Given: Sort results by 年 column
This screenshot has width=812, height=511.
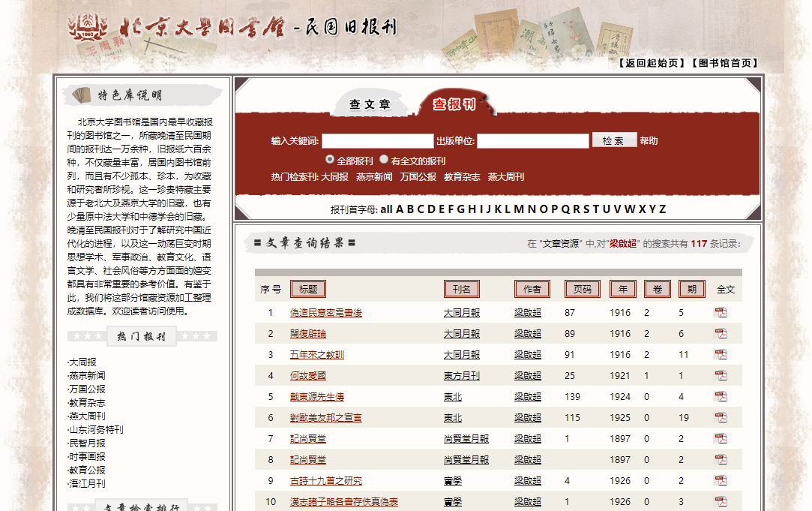Looking at the screenshot, I should (x=623, y=289).
